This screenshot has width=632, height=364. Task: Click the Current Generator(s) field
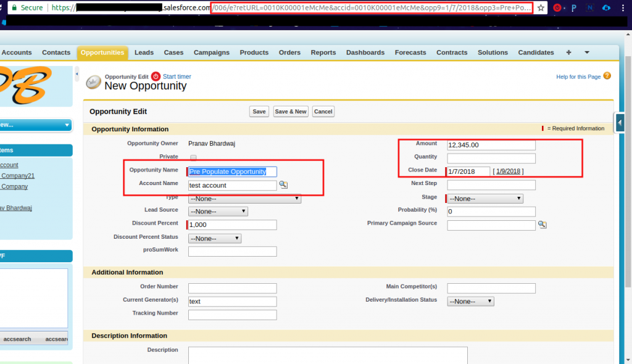click(233, 302)
